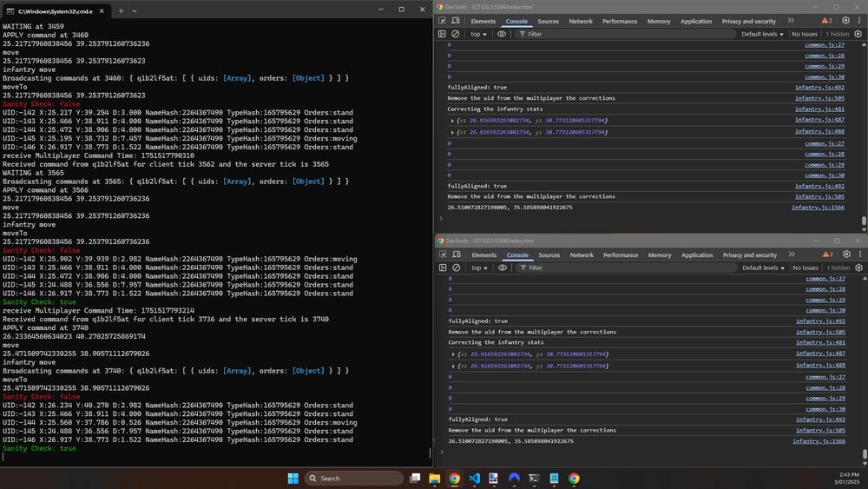The image size is (868, 489).
Task: Select the inspect element icon in upper DevTools
Action: pos(442,21)
